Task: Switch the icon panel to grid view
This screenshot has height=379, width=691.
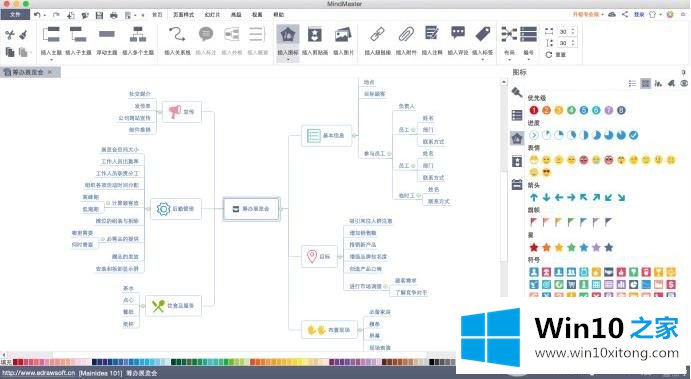Action: [x=646, y=83]
